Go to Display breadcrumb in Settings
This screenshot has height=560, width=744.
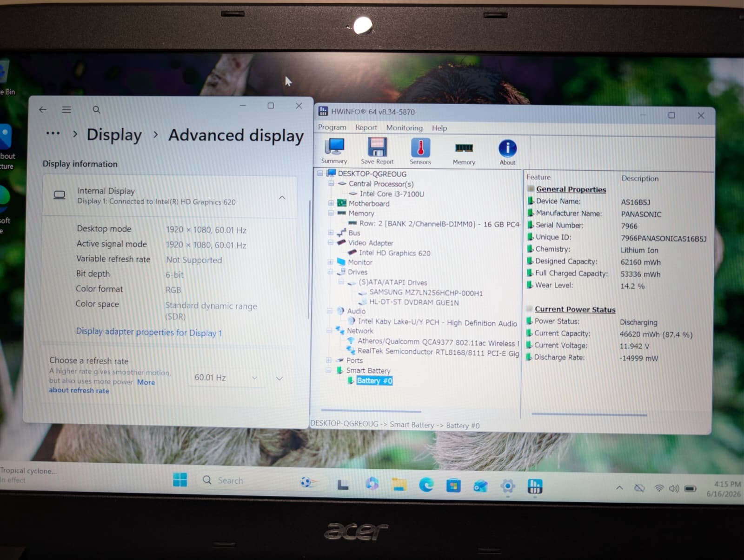pyautogui.click(x=114, y=134)
